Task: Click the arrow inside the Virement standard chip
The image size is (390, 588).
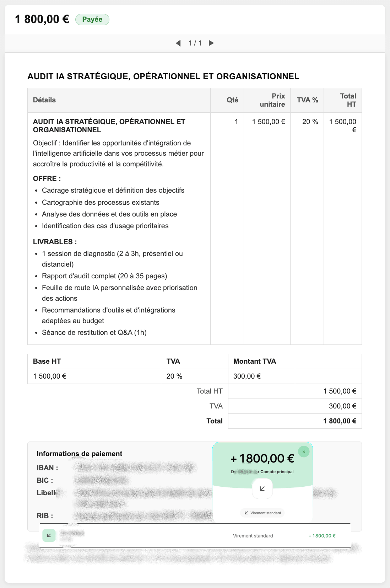Action: coord(247,513)
